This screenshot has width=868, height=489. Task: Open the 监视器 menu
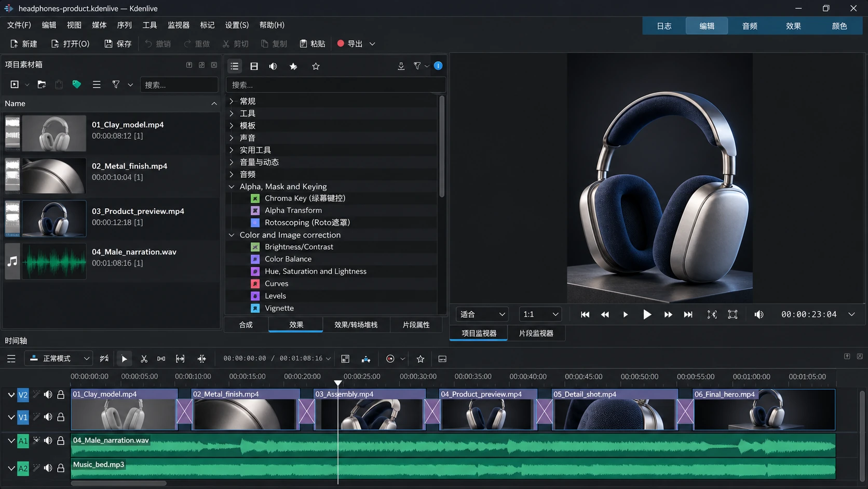[x=179, y=25]
